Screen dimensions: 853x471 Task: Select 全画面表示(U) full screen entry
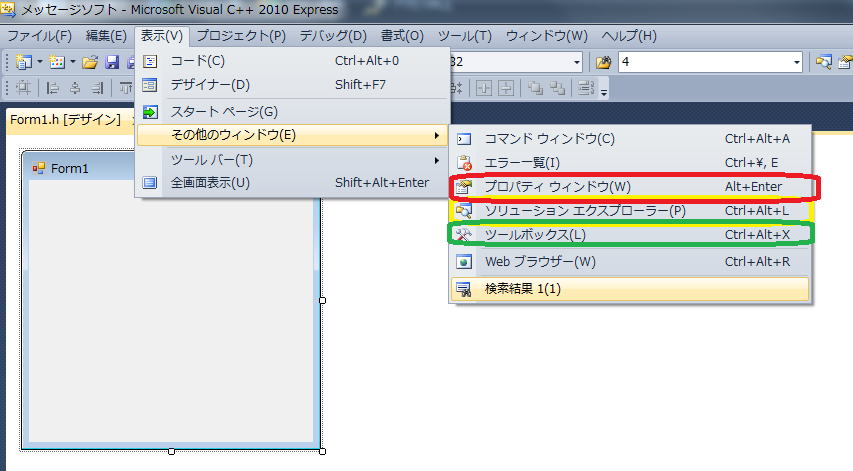[293, 183]
